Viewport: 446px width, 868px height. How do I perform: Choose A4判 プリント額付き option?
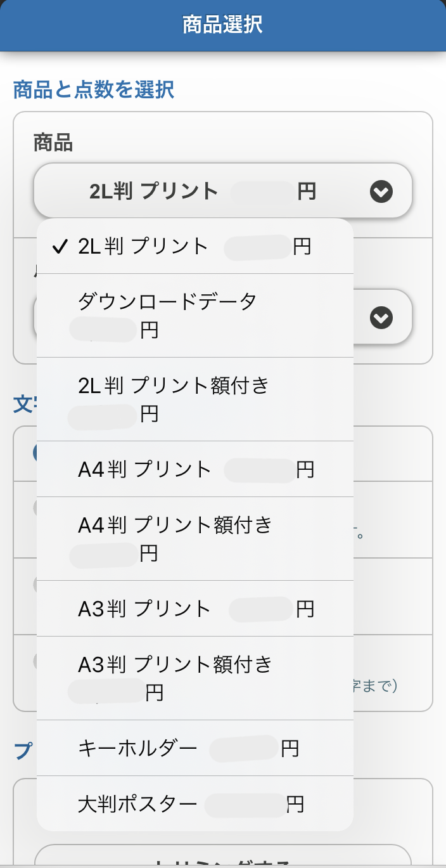pos(195,539)
